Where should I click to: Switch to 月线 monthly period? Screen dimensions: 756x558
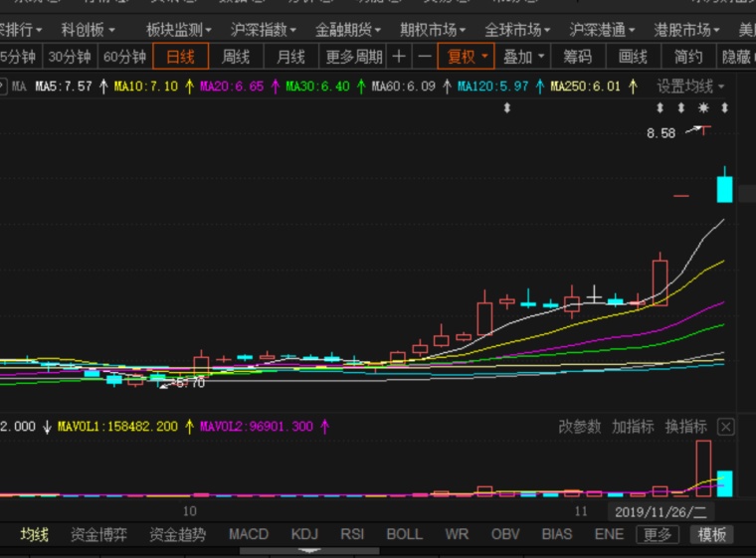point(290,57)
